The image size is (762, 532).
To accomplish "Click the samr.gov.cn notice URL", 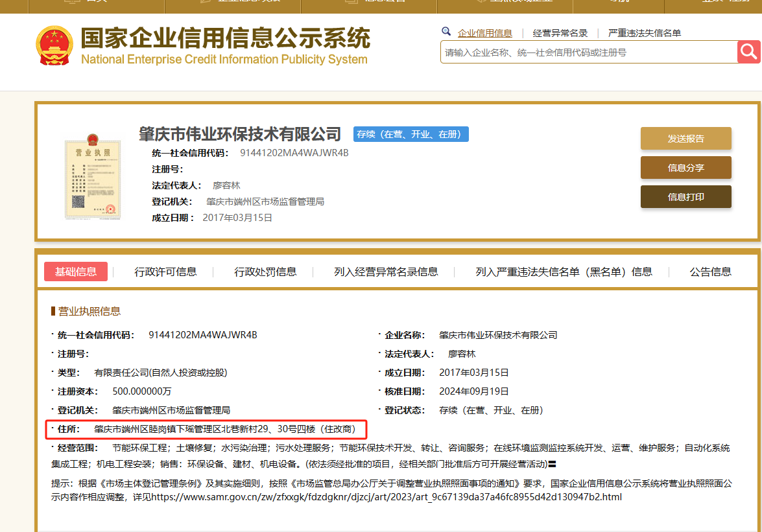I will pyautogui.click(x=387, y=497).
